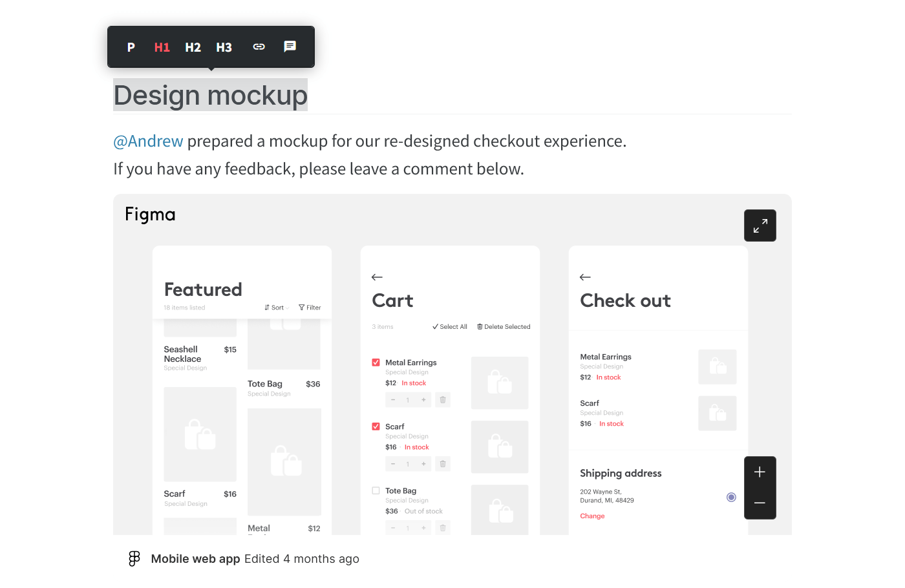Click Delete Selected in Cart
This screenshot has width=905, height=588.
504,327
